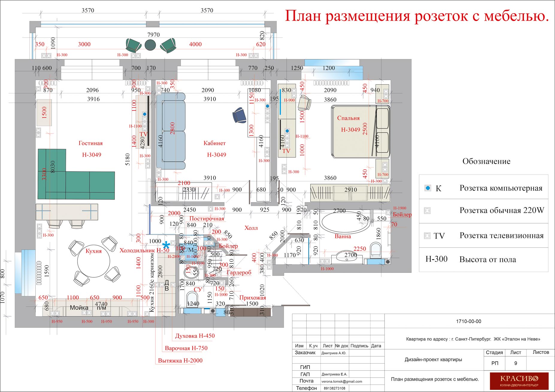Image resolution: width=555 pixels, height=392 pixels.
Task: Click the Духовка Н-450 callout label
Action: click(195, 336)
